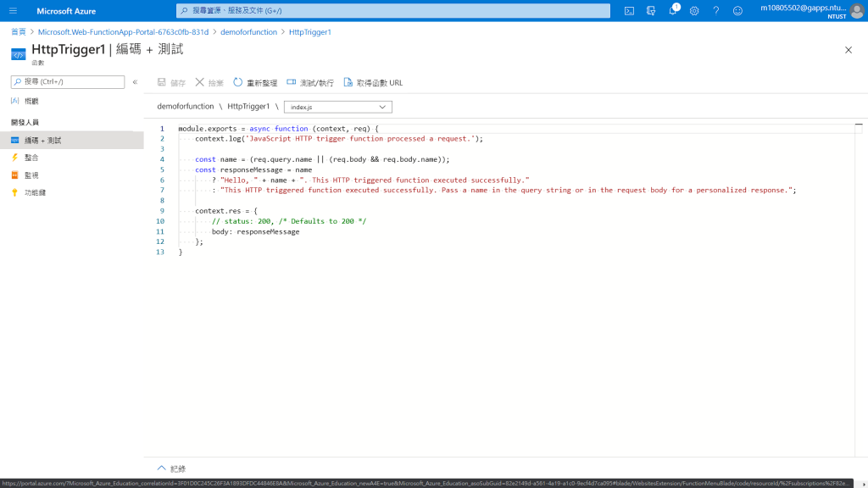Screen dimensions: 868x488
Task: Click the 'context.res = {' line
Action: point(225,211)
